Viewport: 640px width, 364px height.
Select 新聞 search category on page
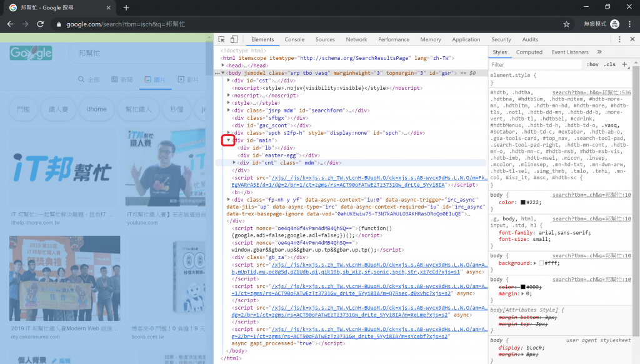(x=122, y=79)
